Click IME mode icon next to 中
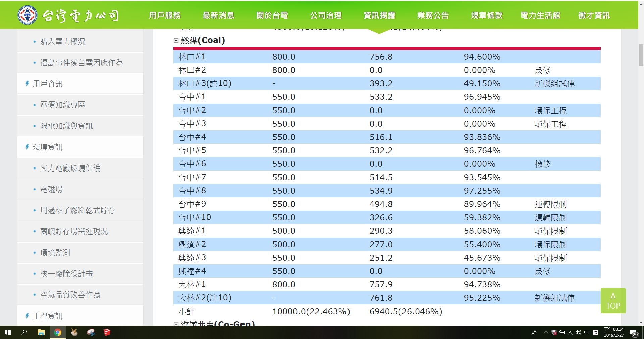Image resolution: width=644 pixels, height=339 pixels. 596,332
